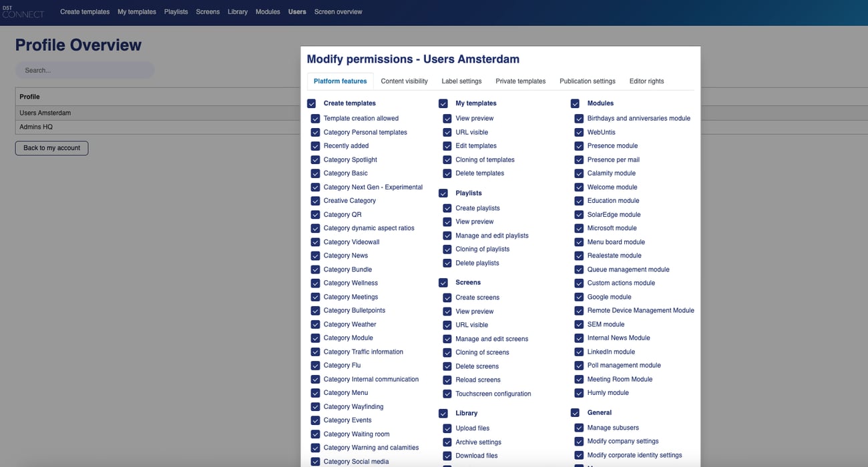Toggle Delete templates checkbox
Viewport: 868px width, 467px height.
[x=447, y=173]
